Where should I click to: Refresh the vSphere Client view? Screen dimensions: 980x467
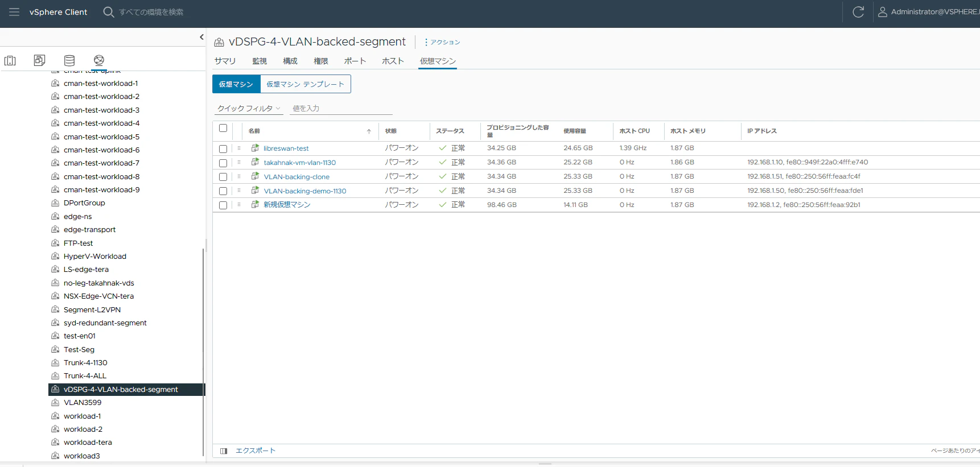click(x=858, y=12)
